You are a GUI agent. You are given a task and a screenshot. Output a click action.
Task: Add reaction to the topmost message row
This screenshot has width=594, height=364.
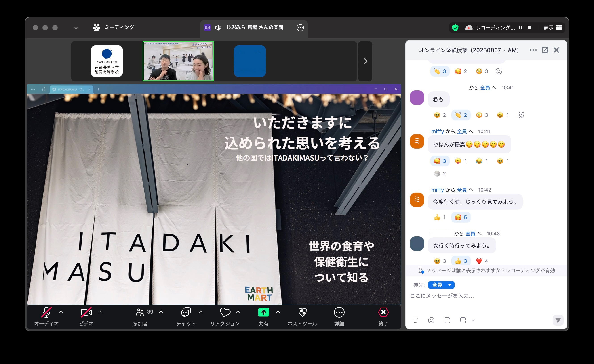(x=499, y=71)
